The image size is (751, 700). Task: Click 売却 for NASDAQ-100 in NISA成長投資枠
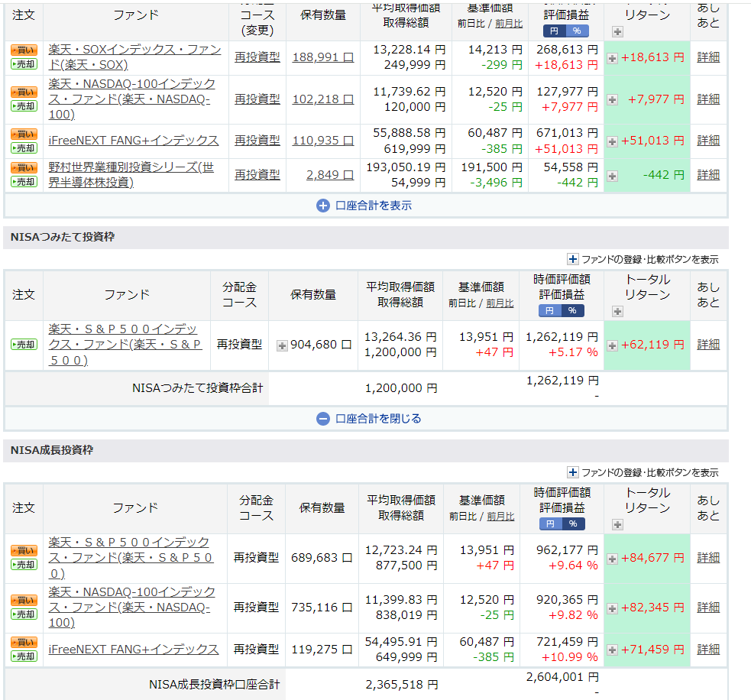[x=24, y=614]
